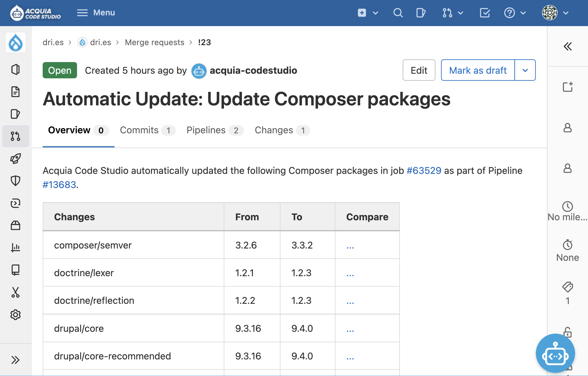Image resolution: width=588 pixels, height=376 pixels.
Task: Open the create-new dropdown in top bar
Action: point(367,13)
